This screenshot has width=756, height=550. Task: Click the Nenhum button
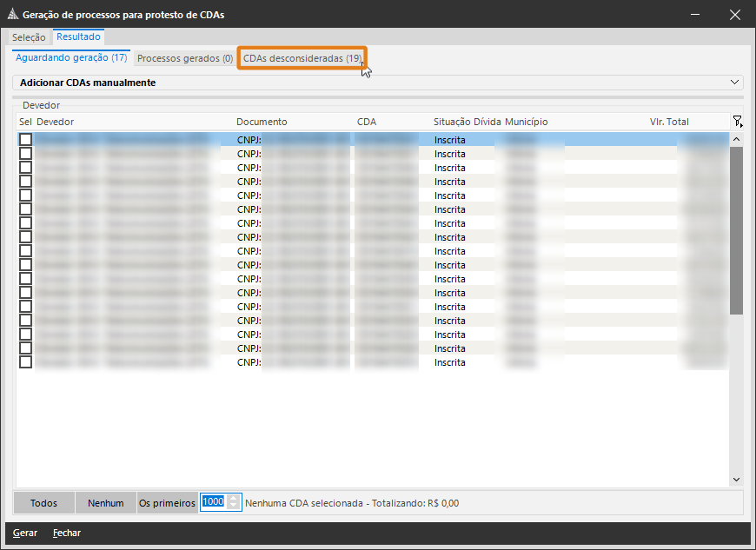point(105,502)
